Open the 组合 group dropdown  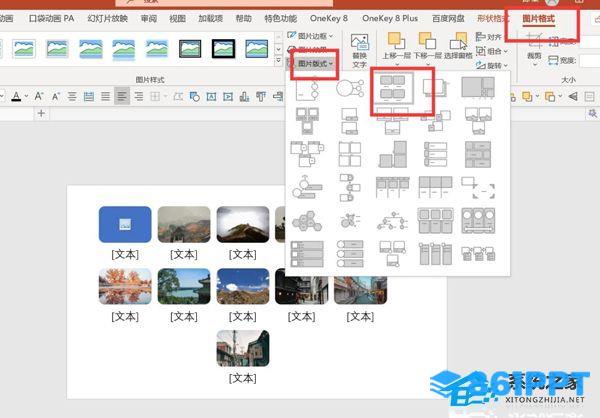coord(492,51)
